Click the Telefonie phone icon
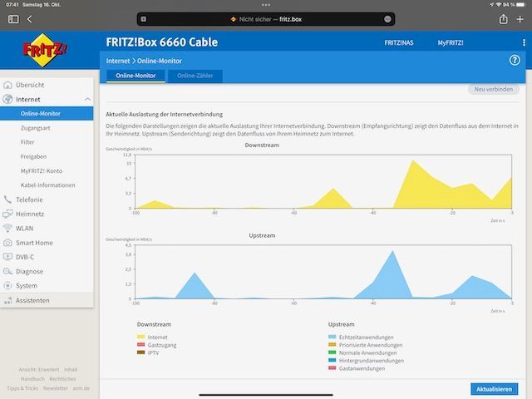532x399 pixels. 7,199
